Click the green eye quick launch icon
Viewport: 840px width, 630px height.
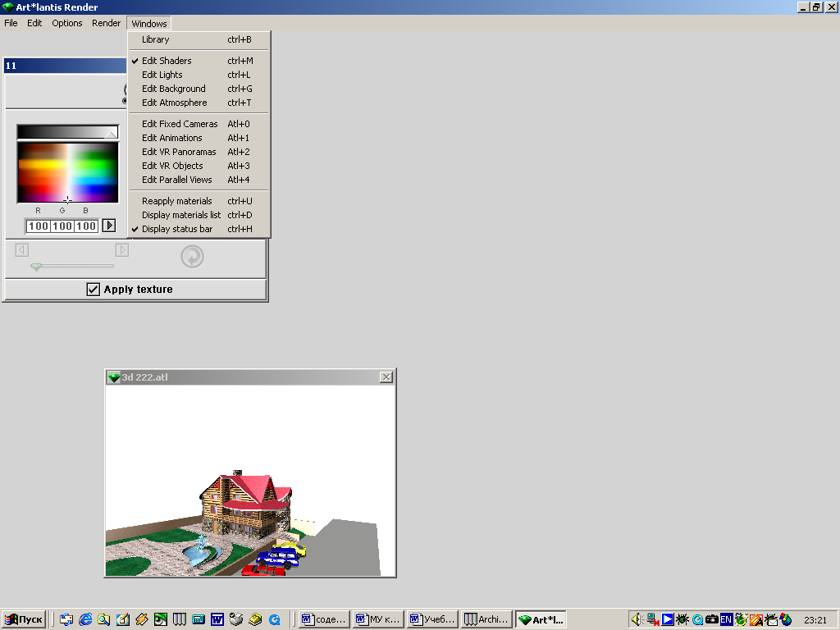[x=161, y=619]
